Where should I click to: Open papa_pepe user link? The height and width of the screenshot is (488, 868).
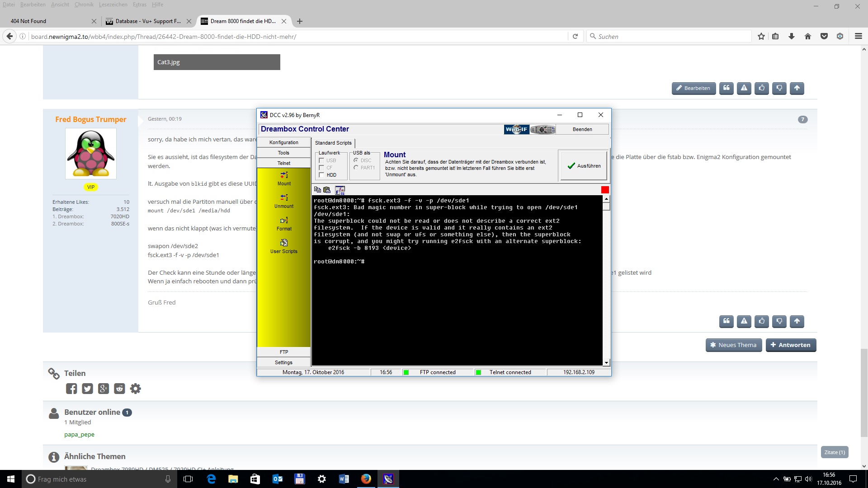[79, 434]
